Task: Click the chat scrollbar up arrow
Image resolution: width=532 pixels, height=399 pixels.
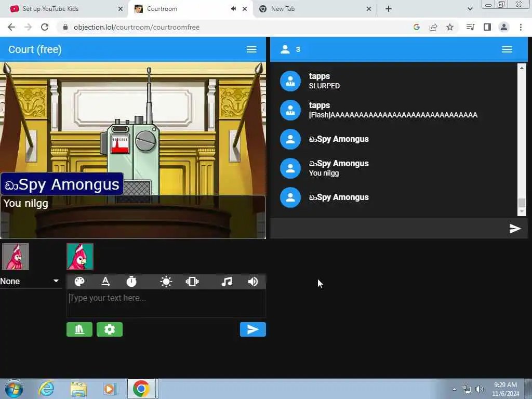Action: [x=522, y=68]
